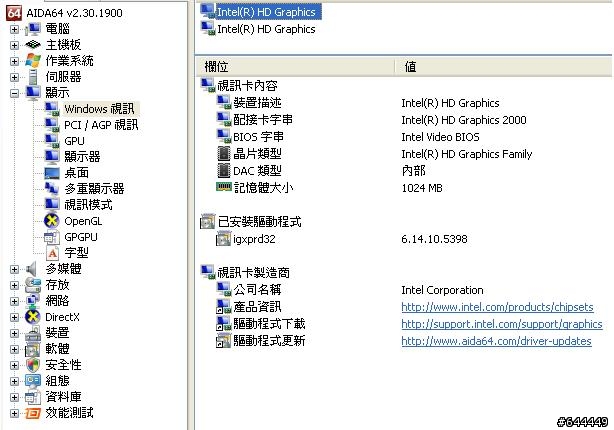The image size is (614, 430).
Task: Click the 安全性 security shield icon
Action: (x=33, y=365)
